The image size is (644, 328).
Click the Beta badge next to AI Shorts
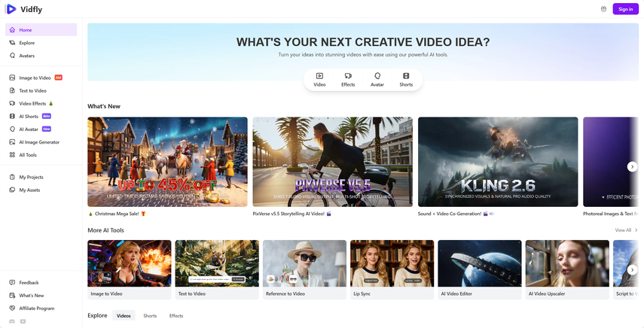pyautogui.click(x=47, y=116)
